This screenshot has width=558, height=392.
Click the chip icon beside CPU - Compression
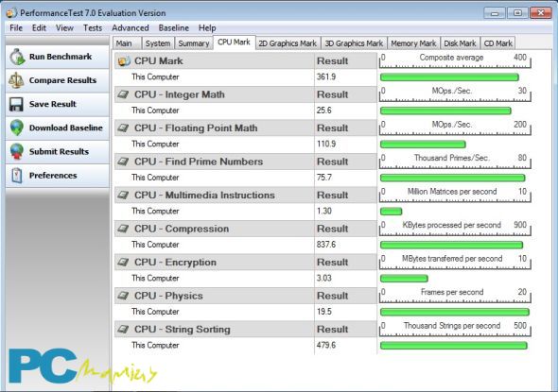(x=124, y=229)
